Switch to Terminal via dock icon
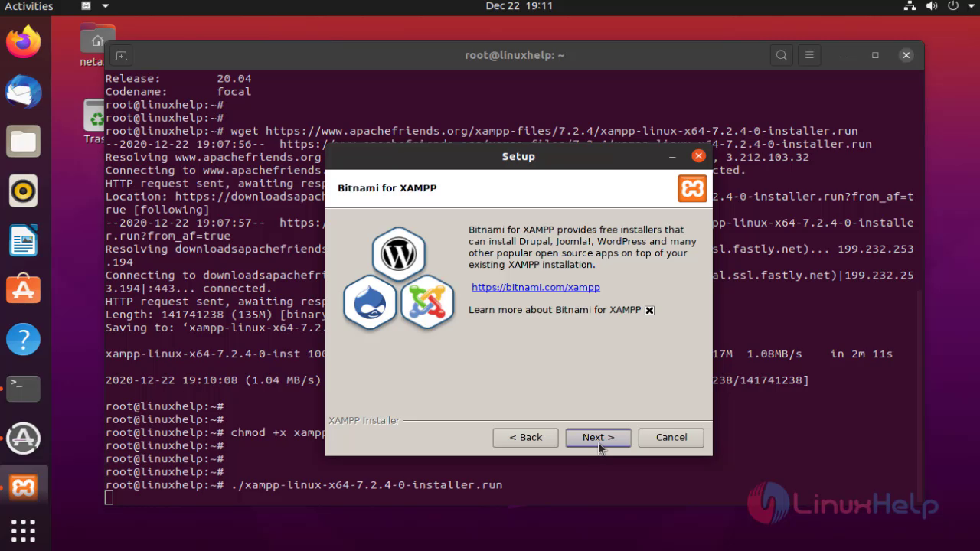The width and height of the screenshot is (980, 551). pos(23,389)
